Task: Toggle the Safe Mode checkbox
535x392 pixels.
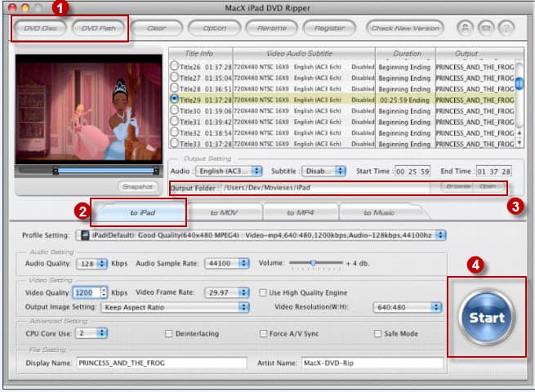Action: click(377, 333)
